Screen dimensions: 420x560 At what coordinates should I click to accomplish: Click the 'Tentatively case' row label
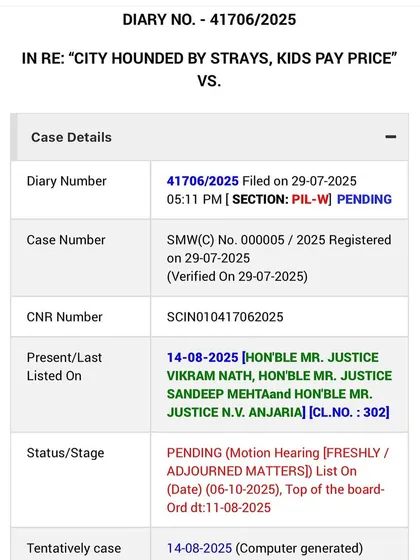[74, 548]
